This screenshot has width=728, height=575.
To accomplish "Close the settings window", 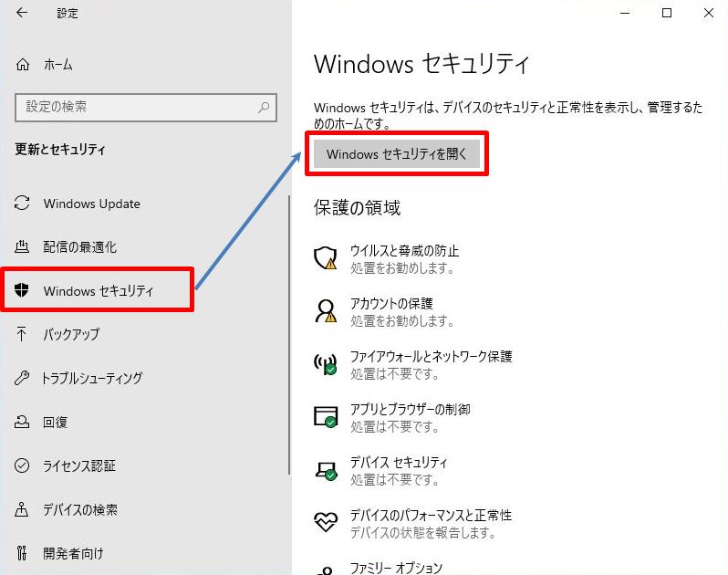I will (708, 13).
